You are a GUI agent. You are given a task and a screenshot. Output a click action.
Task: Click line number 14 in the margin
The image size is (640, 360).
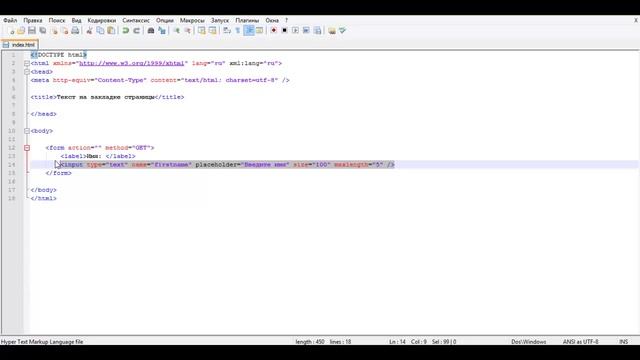[x=11, y=165]
